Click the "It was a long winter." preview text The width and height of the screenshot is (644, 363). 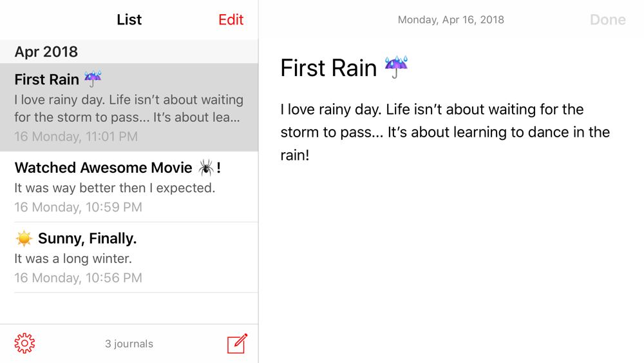[73, 259]
